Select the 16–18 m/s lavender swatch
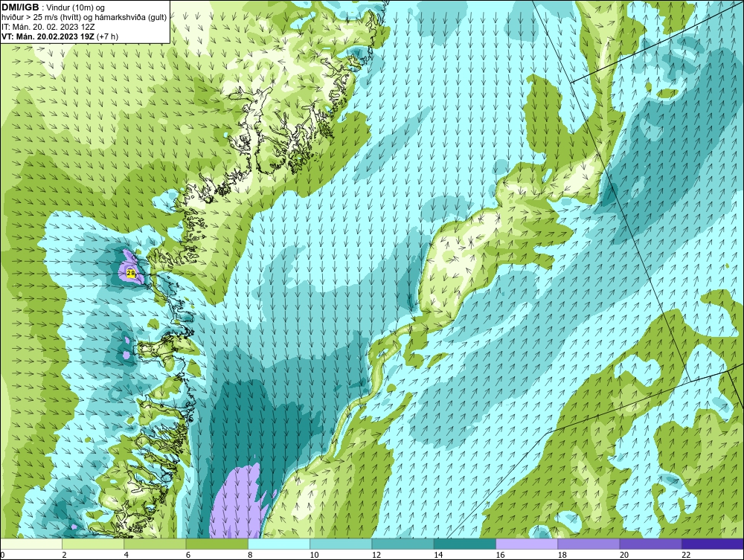Screen dimensions: 744x560 (527, 544)
